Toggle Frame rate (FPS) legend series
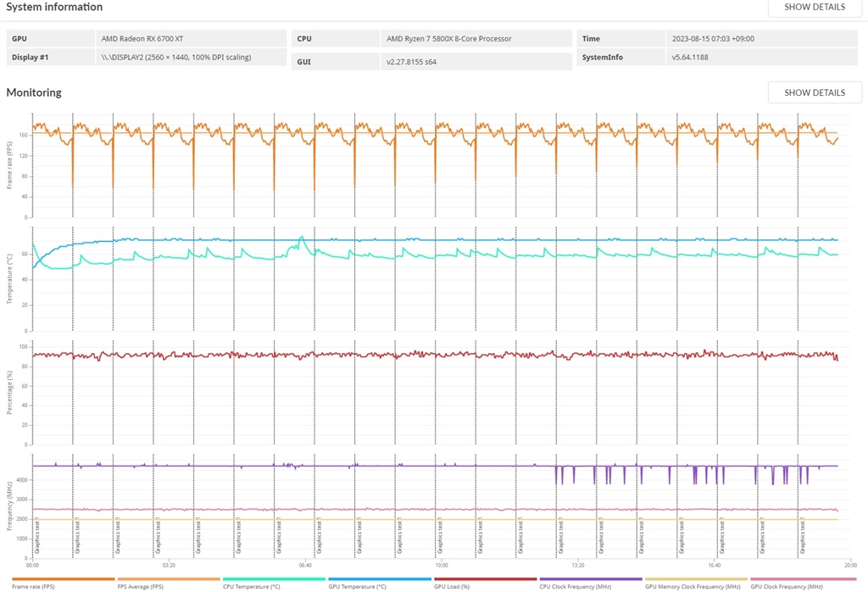Image resolution: width=868 pixels, height=592 pixels. tap(33, 586)
